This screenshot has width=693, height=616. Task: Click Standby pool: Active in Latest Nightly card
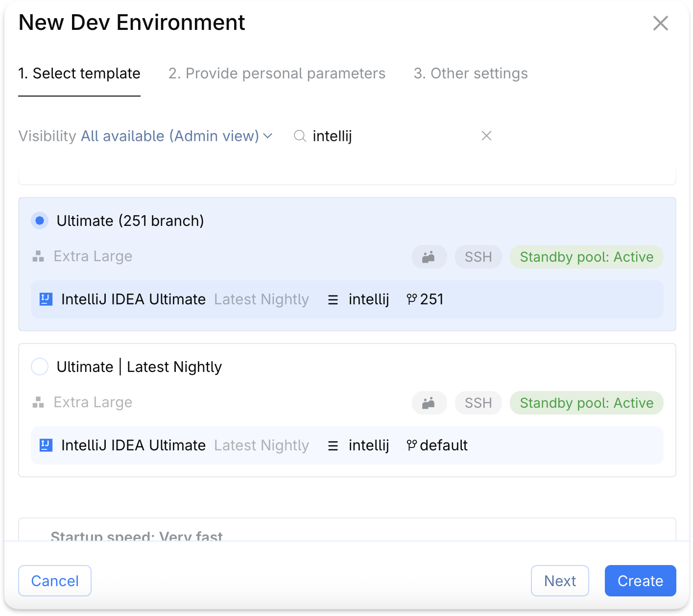586,403
